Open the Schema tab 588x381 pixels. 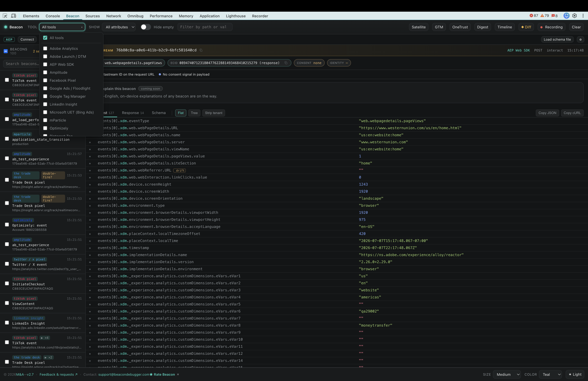[x=159, y=113]
